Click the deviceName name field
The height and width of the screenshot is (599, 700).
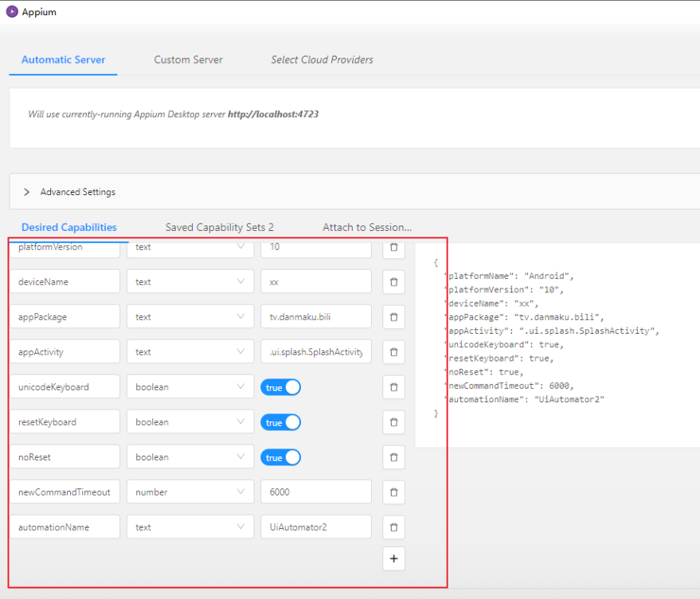[65, 282]
